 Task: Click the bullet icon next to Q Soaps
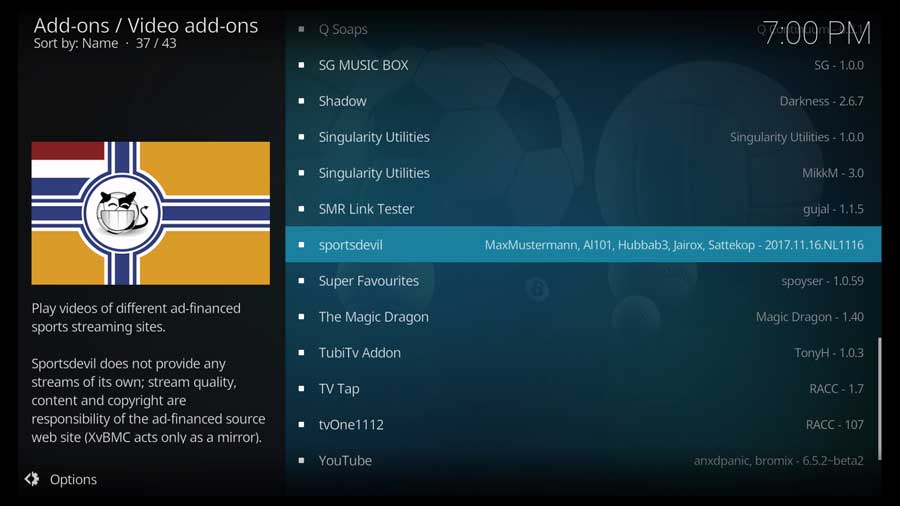(x=301, y=30)
